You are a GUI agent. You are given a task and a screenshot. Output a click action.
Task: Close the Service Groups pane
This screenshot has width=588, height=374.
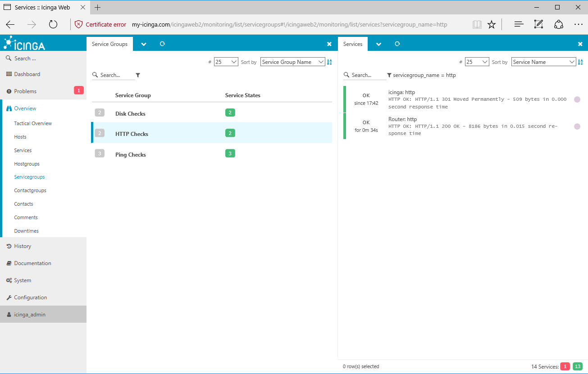point(329,44)
